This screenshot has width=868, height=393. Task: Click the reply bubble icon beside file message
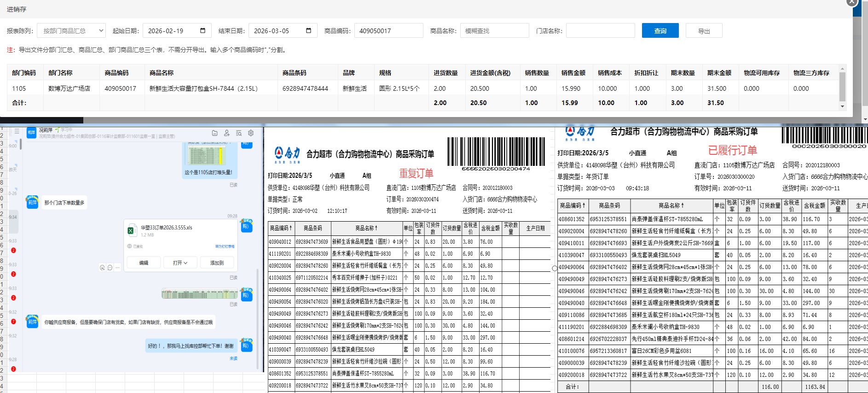tap(110, 268)
